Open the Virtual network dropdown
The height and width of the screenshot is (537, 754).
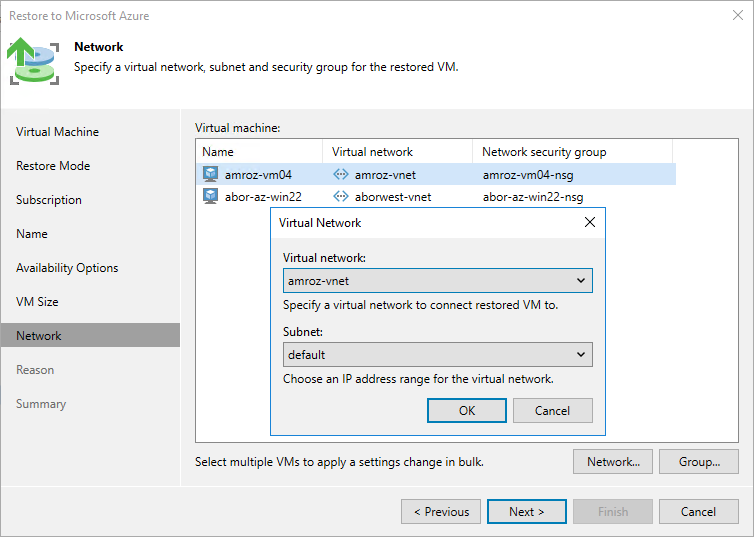pyautogui.click(x=581, y=281)
